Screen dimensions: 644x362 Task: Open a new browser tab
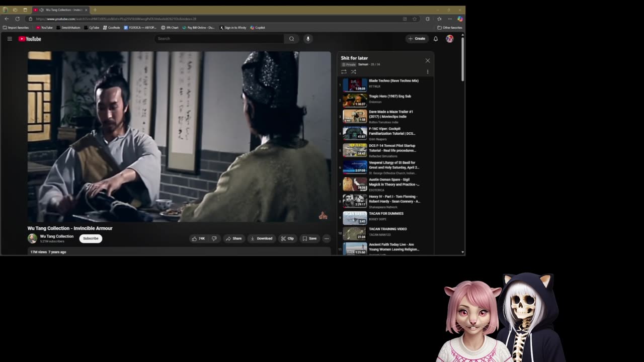click(x=95, y=10)
